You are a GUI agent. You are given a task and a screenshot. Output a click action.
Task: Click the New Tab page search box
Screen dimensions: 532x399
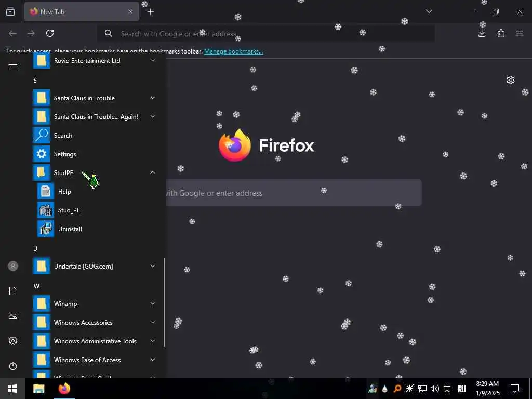coord(294,193)
